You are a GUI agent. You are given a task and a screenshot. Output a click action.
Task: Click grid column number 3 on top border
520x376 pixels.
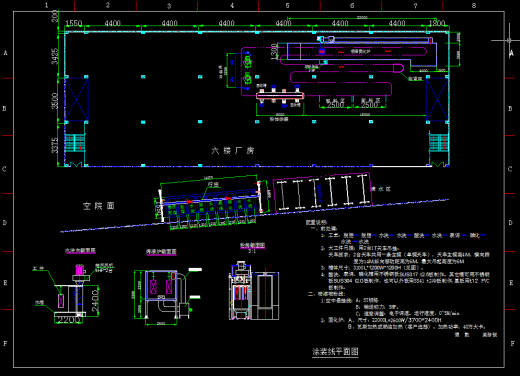(x=169, y=5)
